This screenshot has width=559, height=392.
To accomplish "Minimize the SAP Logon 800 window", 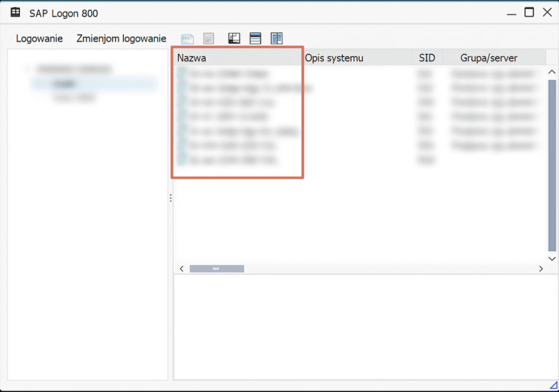I will point(512,13).
